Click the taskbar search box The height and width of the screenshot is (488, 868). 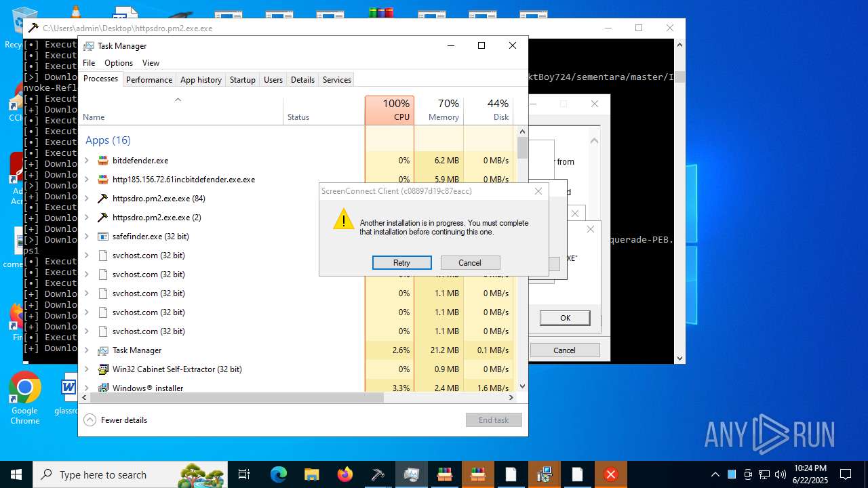tap(130, 474)
